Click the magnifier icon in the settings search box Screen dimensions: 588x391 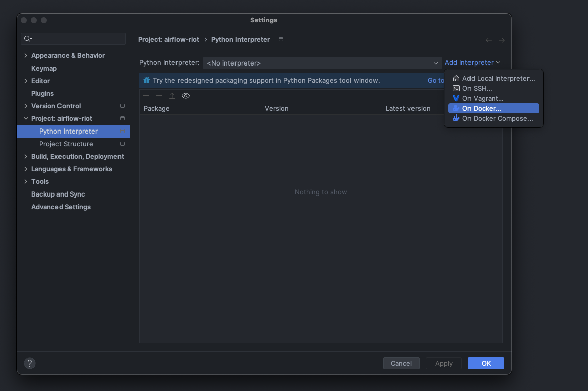[x=28, y=39]
